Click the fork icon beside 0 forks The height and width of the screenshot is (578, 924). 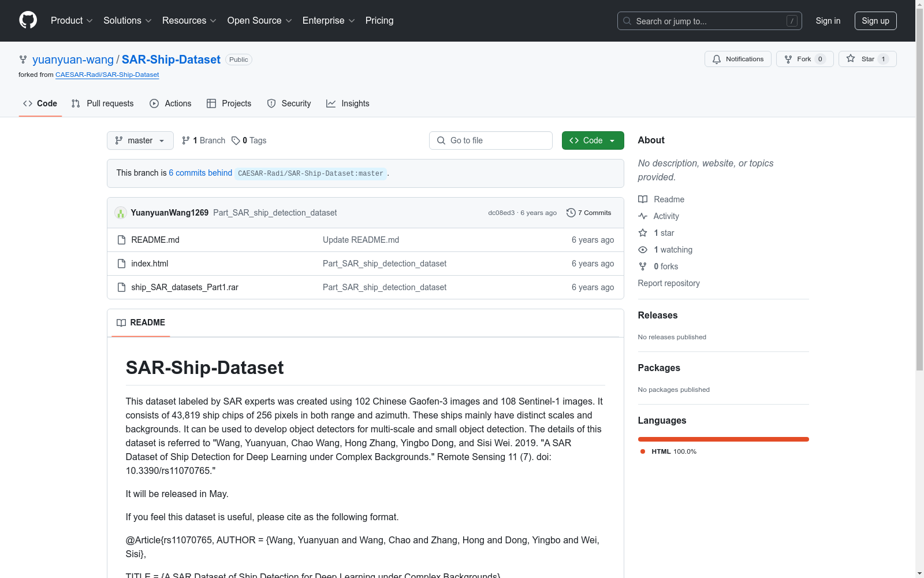coord(643,266)
